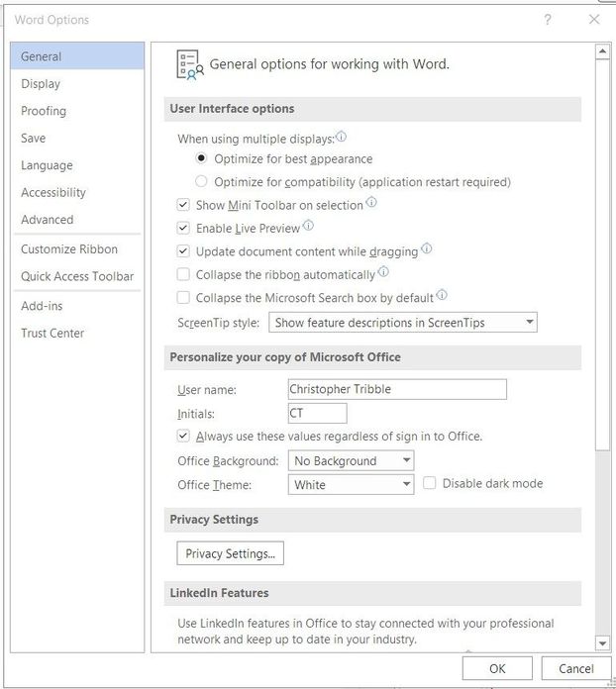Open Accessibility options
Screen dimensions: 616x689
[77, 192]
